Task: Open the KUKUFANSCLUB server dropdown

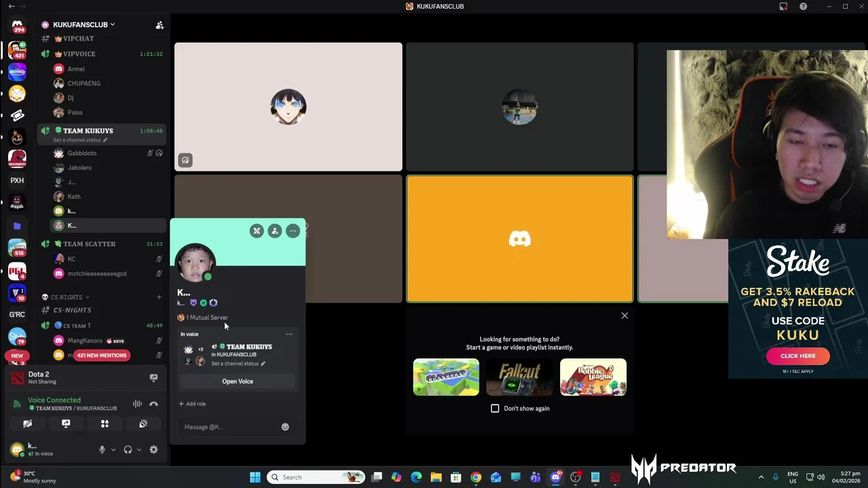Action: click(84, 24)
